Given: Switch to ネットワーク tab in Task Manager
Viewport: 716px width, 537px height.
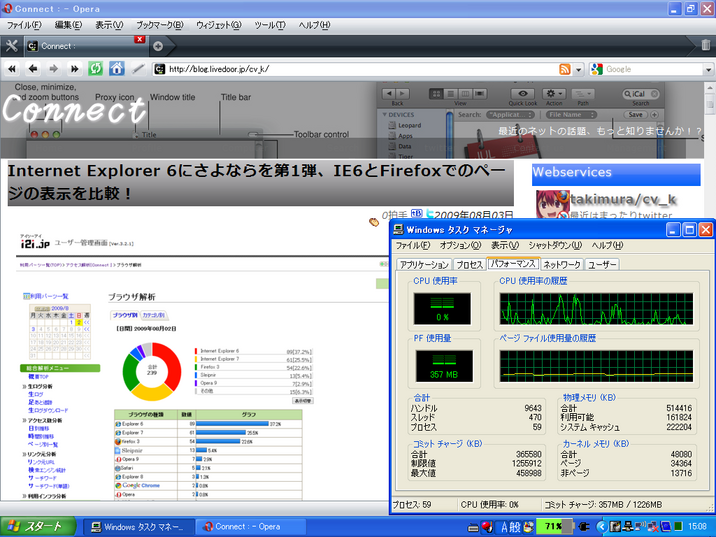Looking at the screenshot, I should coord(562,265).
